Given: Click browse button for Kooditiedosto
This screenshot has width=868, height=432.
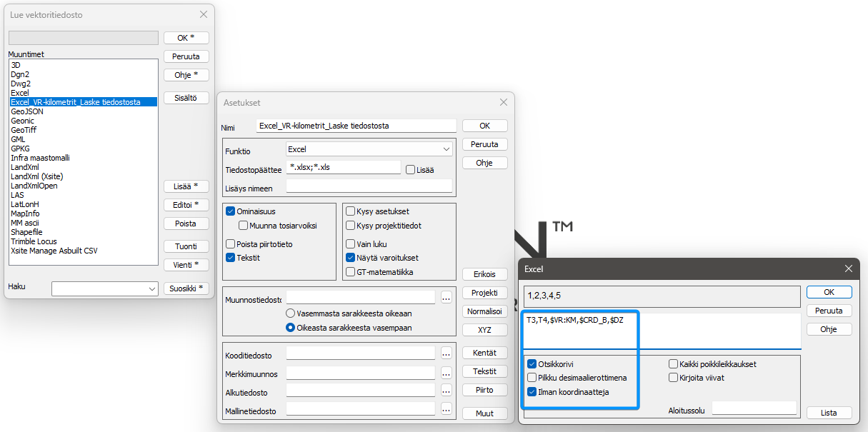Looking at the screenshot, I should (447, 353).
